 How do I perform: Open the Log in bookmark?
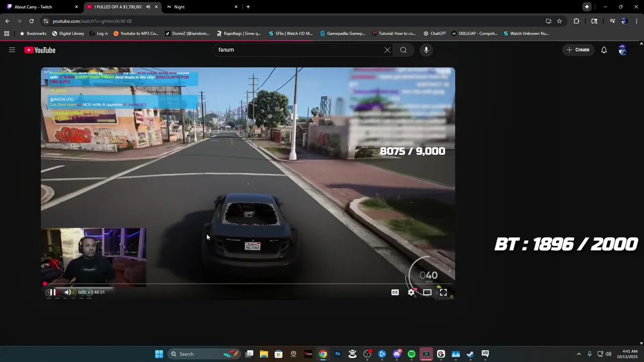99,34
